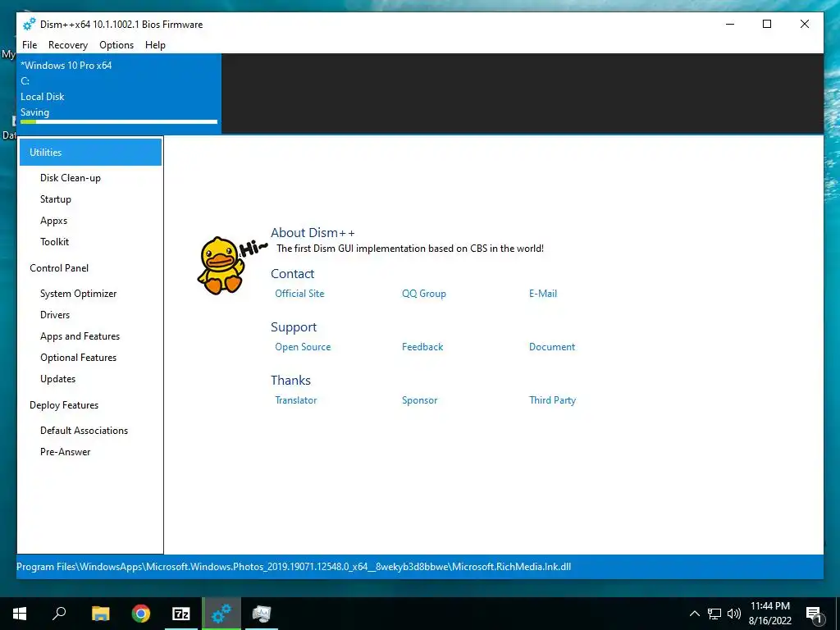Maximize the Dism++ window
840x630 pixels.
coord(767,24)
